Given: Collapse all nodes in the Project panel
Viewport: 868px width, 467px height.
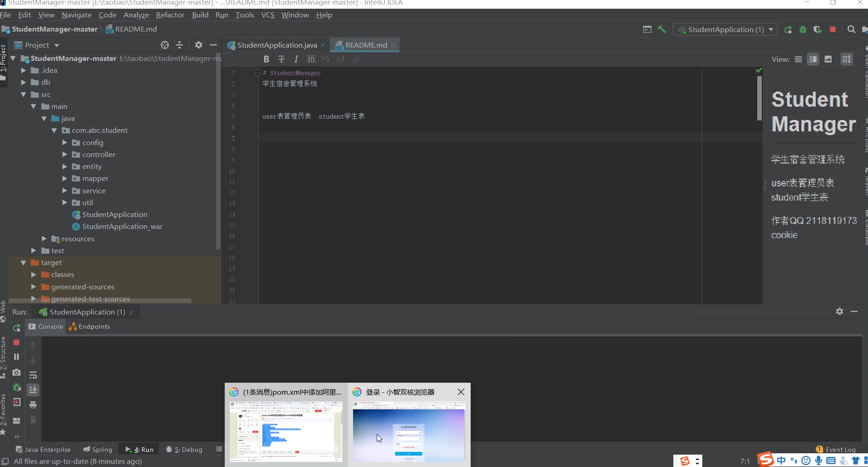Looking at the screenshot, I should tap(179, 45).
